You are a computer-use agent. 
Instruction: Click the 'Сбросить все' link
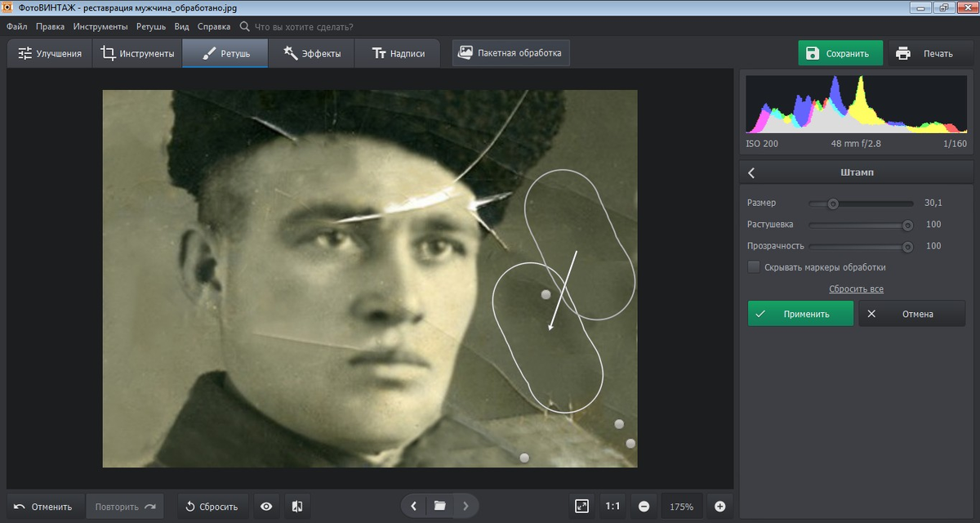tap(856, 289)
